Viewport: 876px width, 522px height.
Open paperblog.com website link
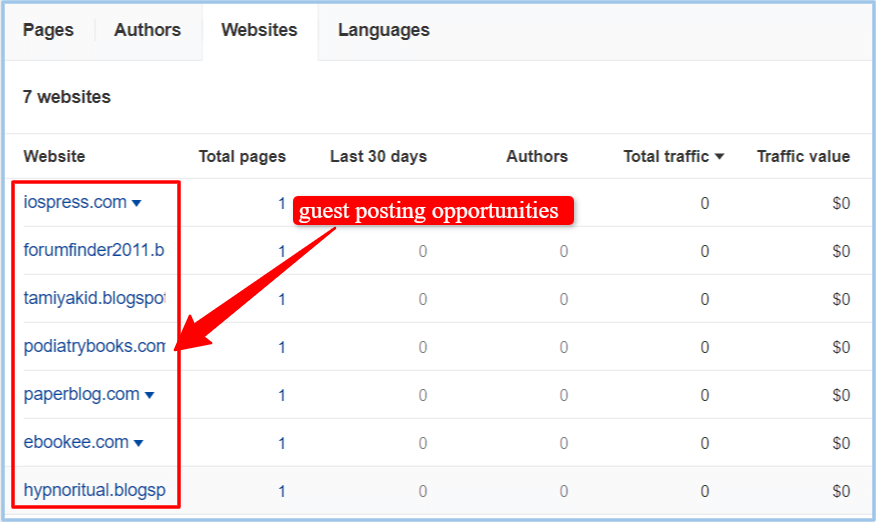(82, 395)
